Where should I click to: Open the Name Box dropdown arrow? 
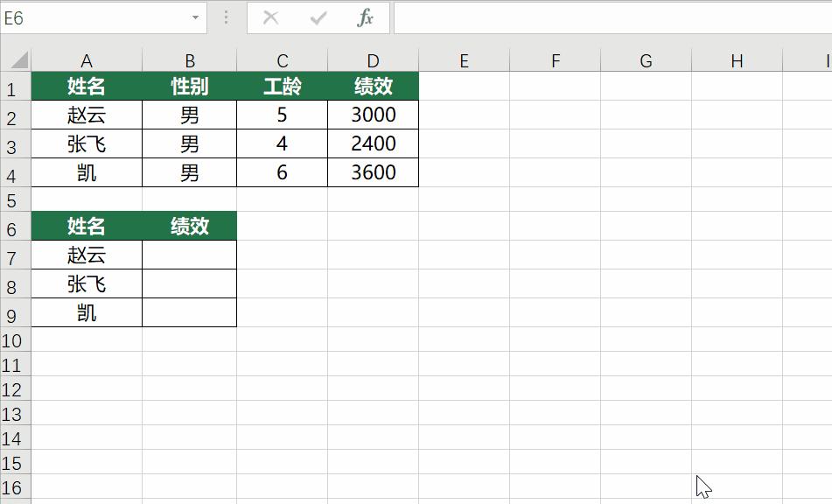point(195,18)
